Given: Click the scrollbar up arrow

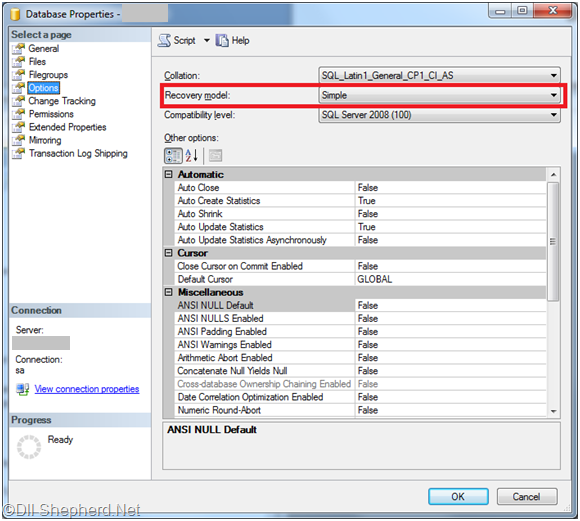Looking at the screenshot, I should coord(553,175).
